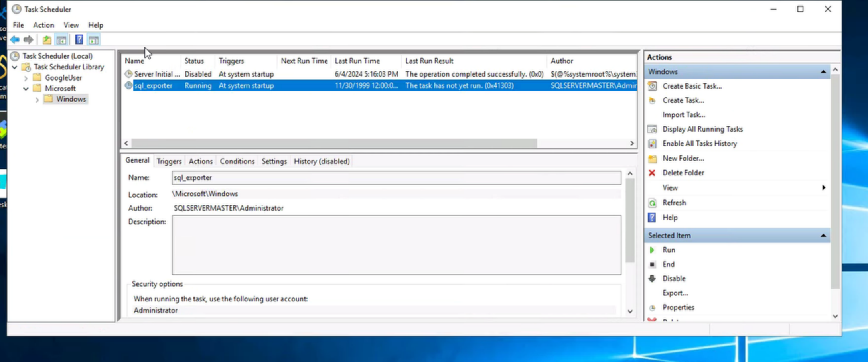Click the Properties action text

pos(678,307)
